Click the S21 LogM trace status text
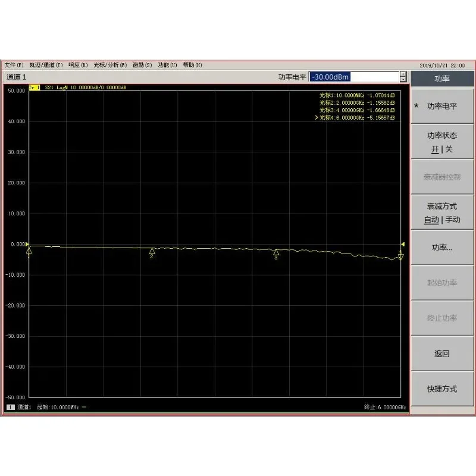Image resolution: width=476 pixels, height=476 pixels. (86, 87)
